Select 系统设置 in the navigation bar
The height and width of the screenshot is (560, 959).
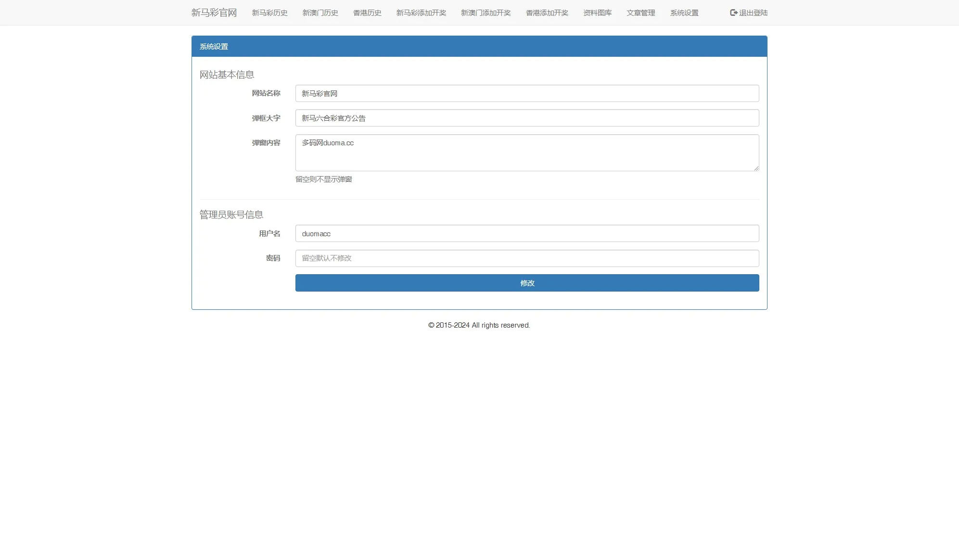pyautogui.click(x=684, y=13)
